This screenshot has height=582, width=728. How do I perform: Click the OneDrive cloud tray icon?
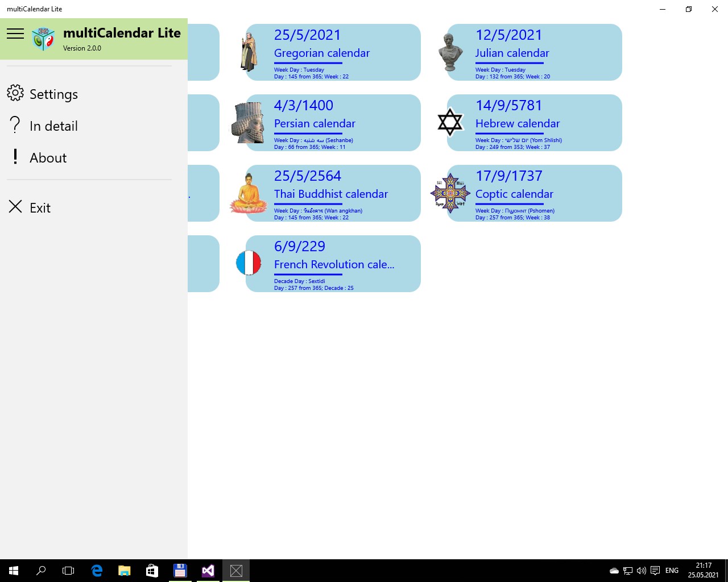(x=614, y=571)
